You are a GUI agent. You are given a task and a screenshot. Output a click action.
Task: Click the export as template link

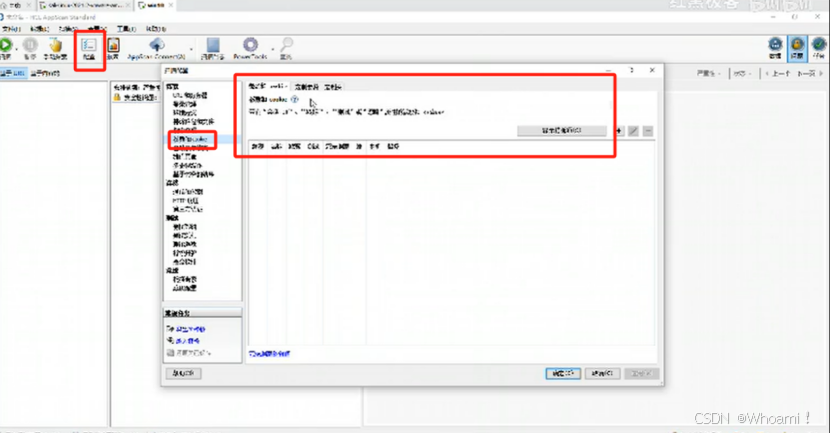coord(186,329)
